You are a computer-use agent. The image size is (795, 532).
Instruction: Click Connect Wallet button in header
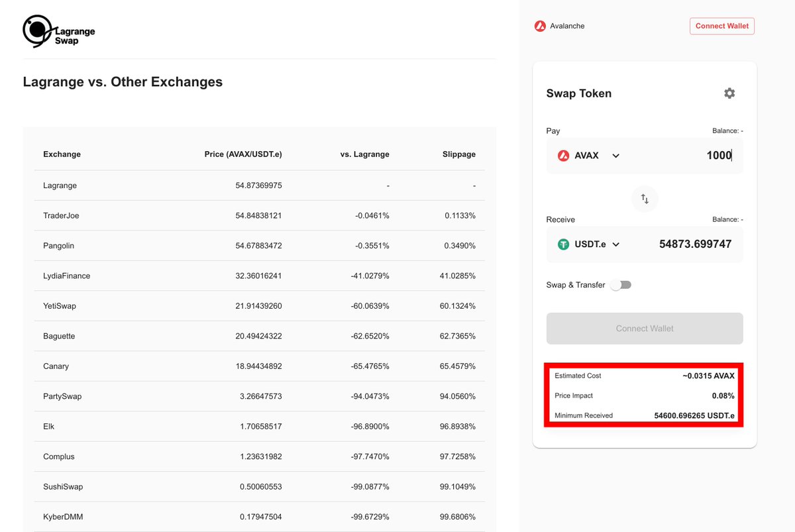[722, 26]
